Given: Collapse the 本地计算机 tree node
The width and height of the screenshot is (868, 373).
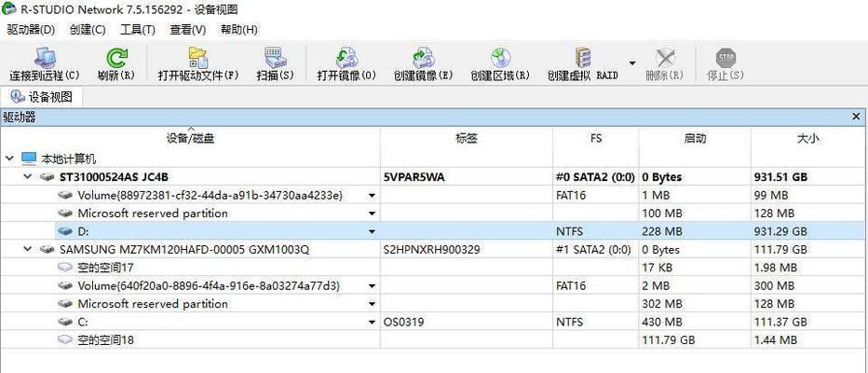Looking at the screenshot, I should tap(9, 159).
